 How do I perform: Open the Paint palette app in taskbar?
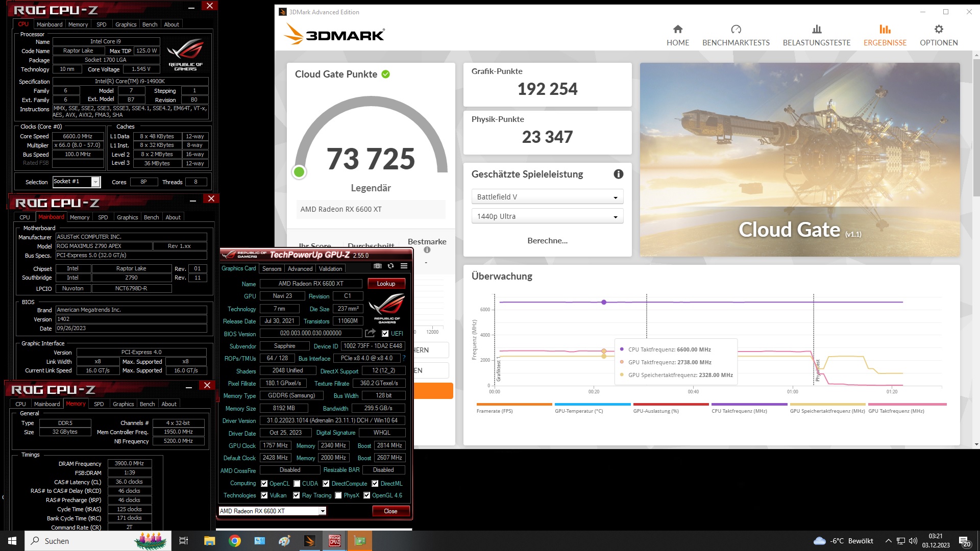284,541
